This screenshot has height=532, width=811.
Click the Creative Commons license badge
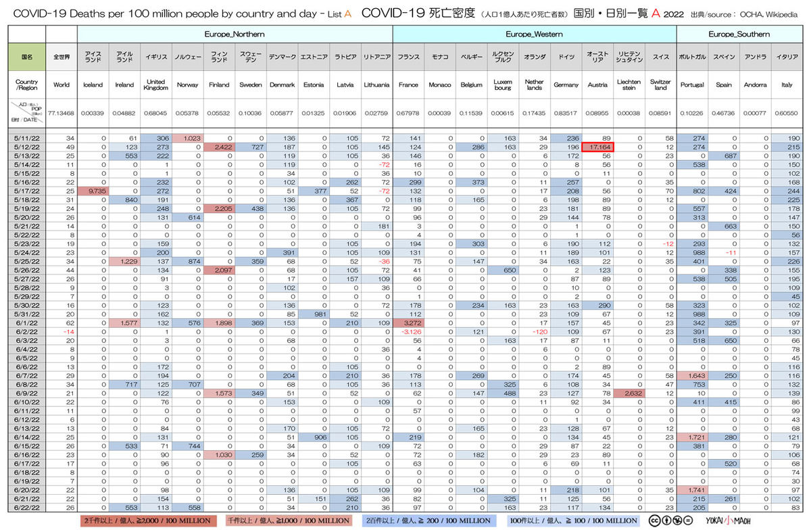(x=672, y=521)
